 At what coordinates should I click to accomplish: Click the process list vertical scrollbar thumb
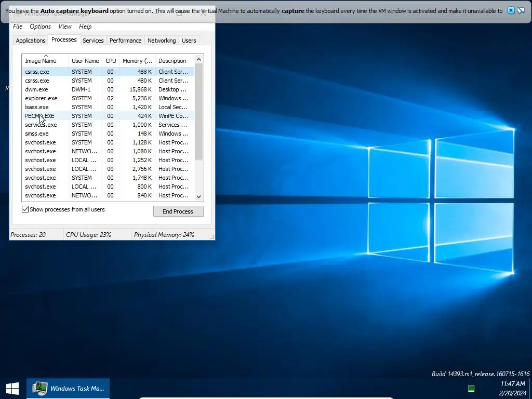click(x=199, y=112)
